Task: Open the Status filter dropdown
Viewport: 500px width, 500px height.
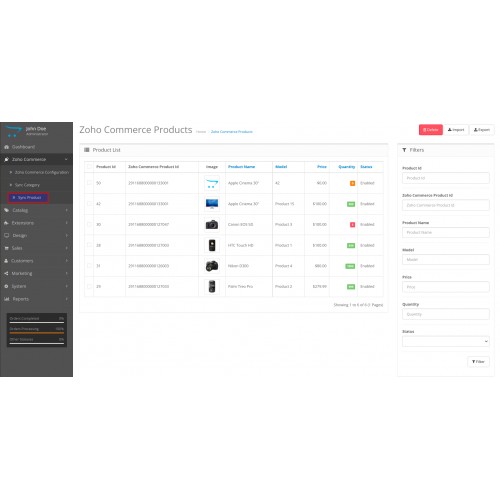Action: (x=446, y=341)
